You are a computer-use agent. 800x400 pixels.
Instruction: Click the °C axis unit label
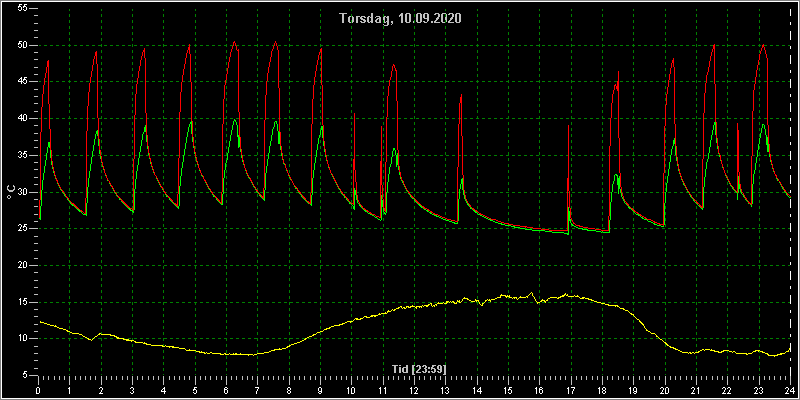click(10, 192)
